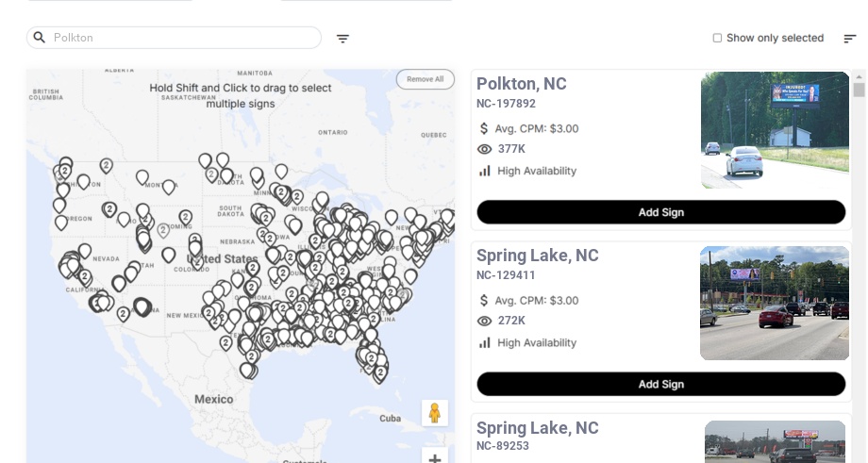Click Remove All on the map
This screenshot has height=463, width=868.
tap(425, 79)
